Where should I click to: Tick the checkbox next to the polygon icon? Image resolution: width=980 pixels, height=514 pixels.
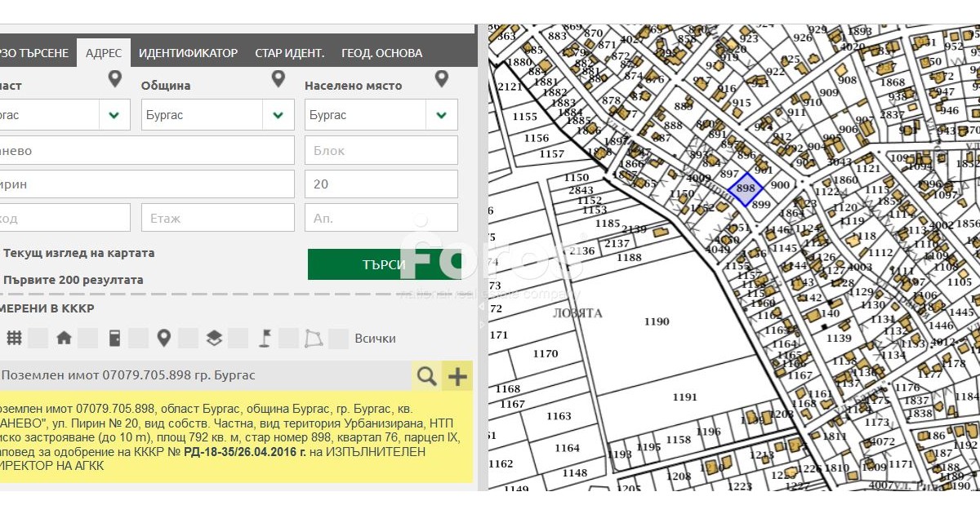pyautogui.click(x=339, y=338)
